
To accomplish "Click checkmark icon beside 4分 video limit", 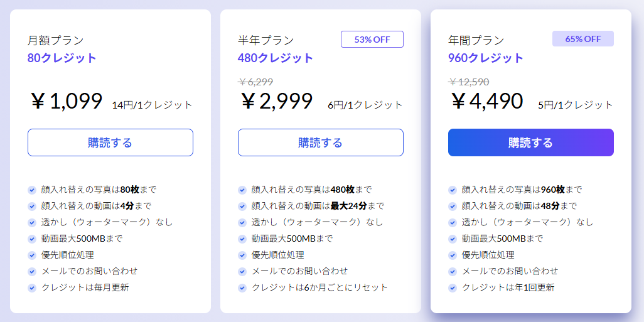I will [32, 206].
